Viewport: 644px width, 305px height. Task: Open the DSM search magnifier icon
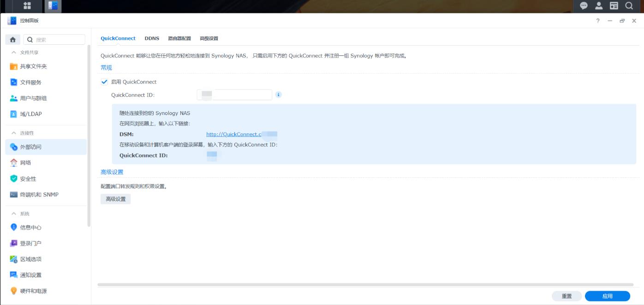pos(629,6)
